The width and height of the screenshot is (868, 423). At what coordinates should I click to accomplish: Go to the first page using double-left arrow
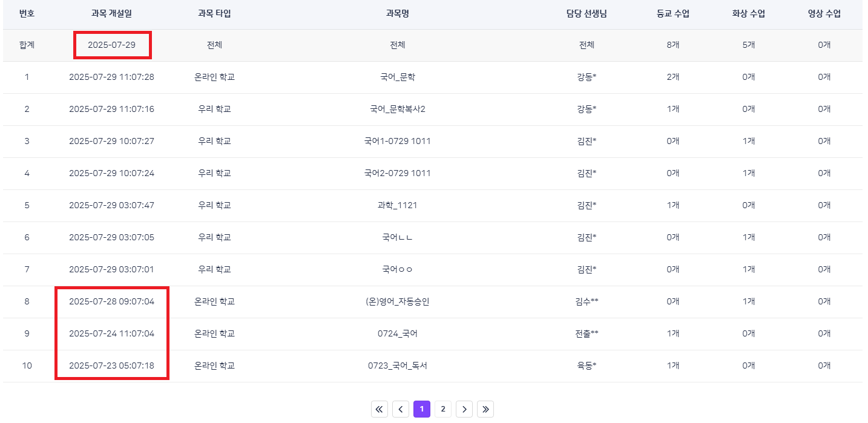(379, 410)
